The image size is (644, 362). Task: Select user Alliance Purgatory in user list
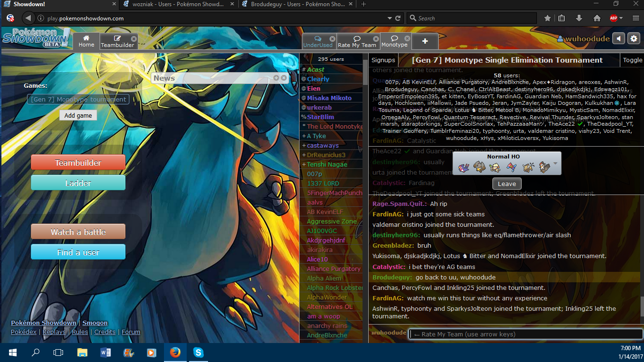point(334,269)
